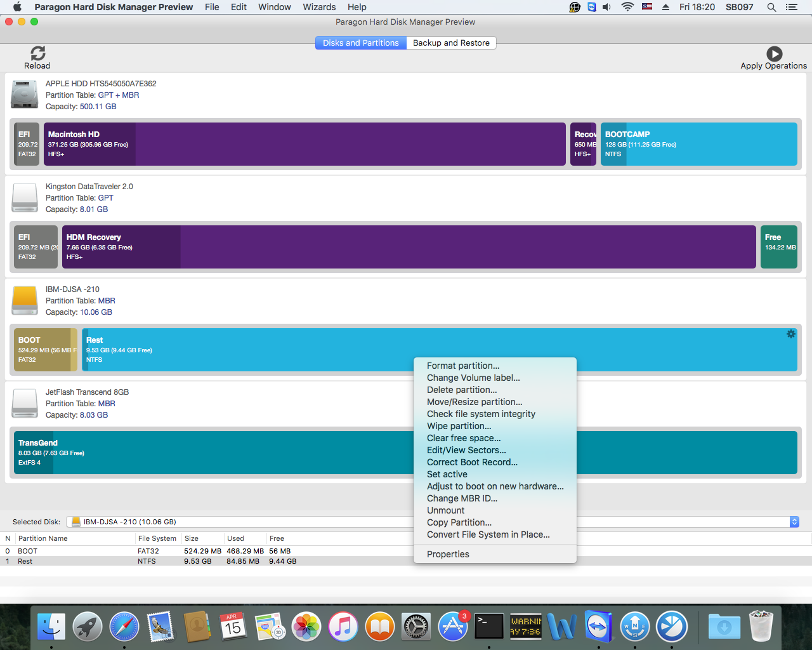Open Paragon Hard Disk Manager dock icon

click(x=672, y=627)
